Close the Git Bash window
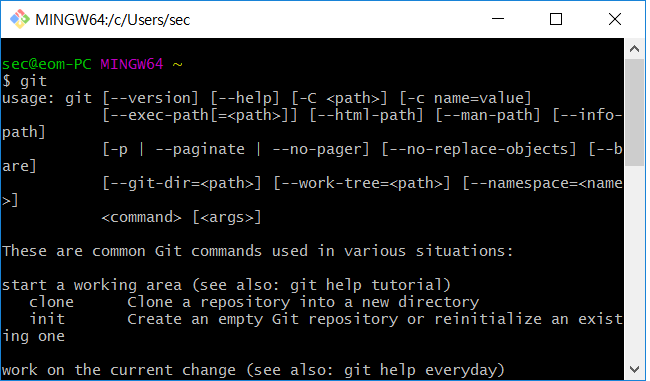The image size is (650, 381). (615, 19)
